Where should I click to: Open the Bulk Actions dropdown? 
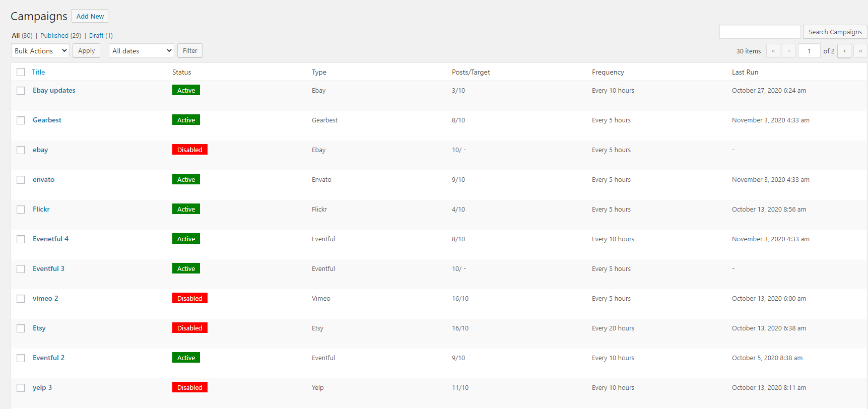pyautogui.click(x=40, y=51)
